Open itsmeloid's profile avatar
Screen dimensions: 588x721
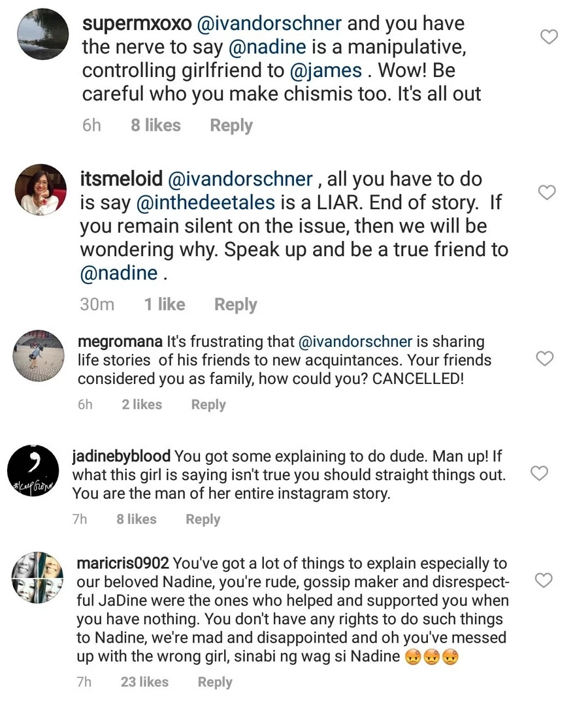pos(41,190)
